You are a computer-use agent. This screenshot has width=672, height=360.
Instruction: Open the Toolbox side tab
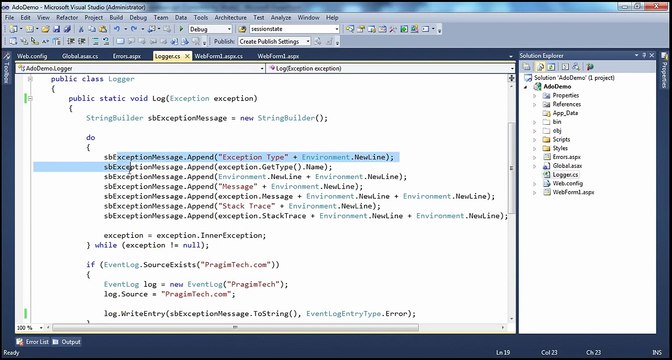(6, 69)
